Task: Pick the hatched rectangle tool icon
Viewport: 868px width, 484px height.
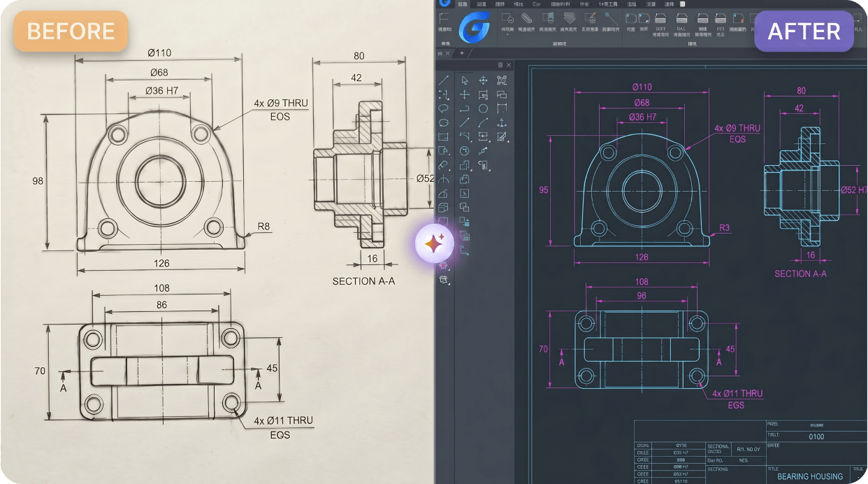Action: [x=483, y=94]
